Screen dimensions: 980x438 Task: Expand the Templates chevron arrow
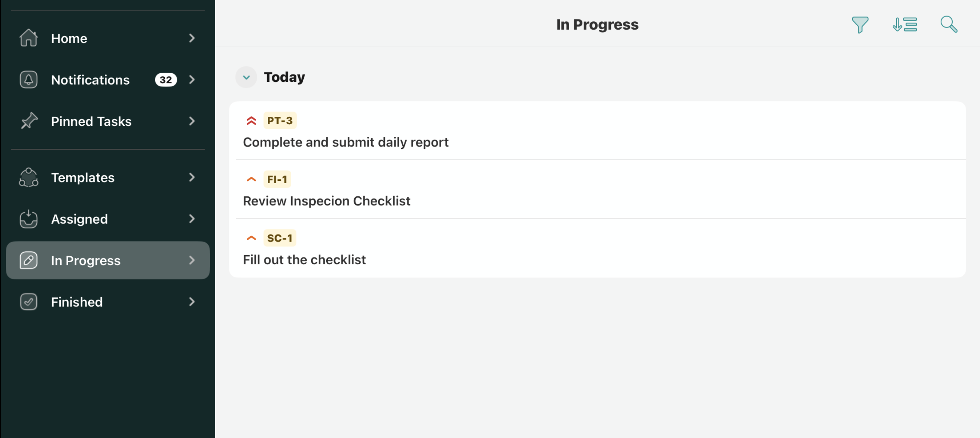[x=192, y=177]
